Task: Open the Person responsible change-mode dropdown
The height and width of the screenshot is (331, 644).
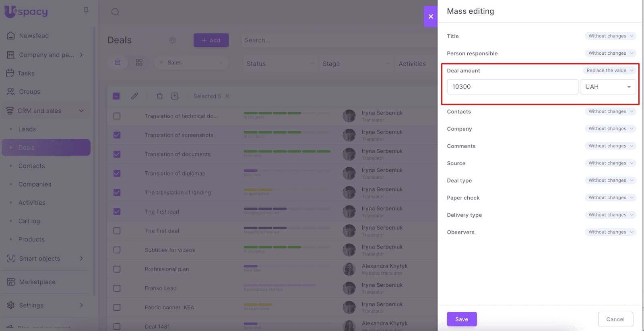Action: (610, 53)
